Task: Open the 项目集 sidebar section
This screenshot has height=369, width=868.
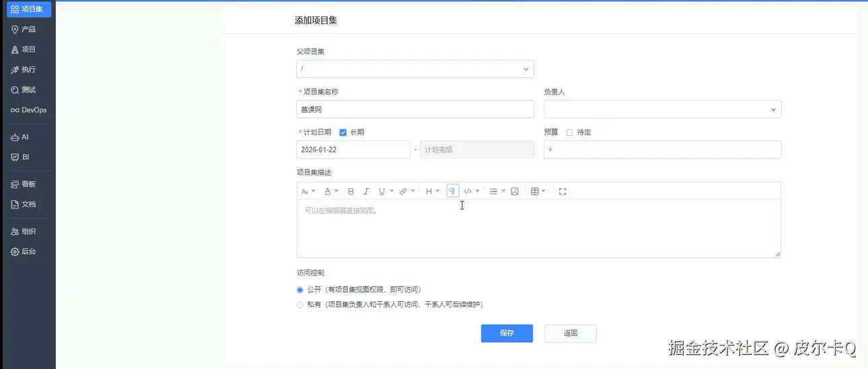Action: point(29,9)
